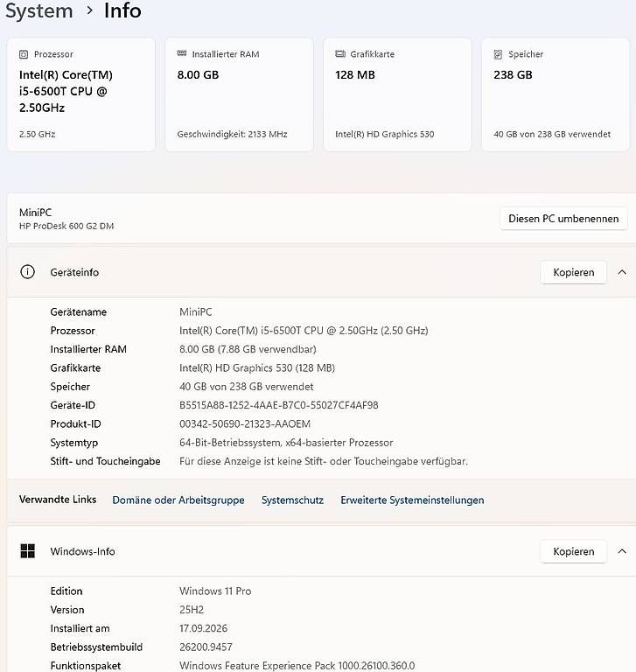Open Erweiterte Systemeinstellungen link
636x672 pixels.
412,500
